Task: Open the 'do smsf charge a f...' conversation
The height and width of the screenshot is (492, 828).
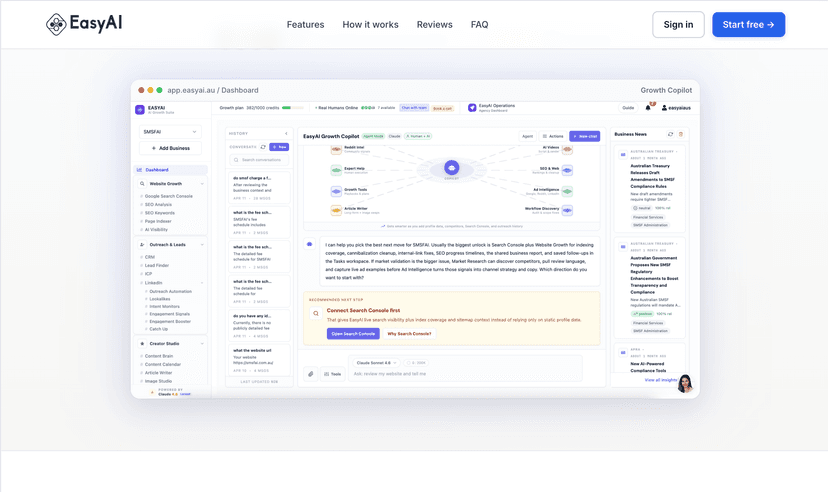Action: pos(259,188)
